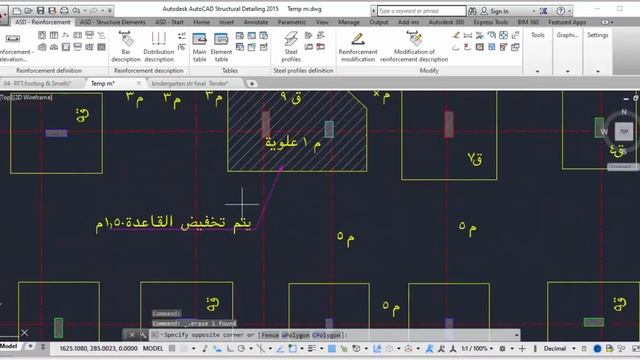Toggle MODEL space button in status bar

153,349
